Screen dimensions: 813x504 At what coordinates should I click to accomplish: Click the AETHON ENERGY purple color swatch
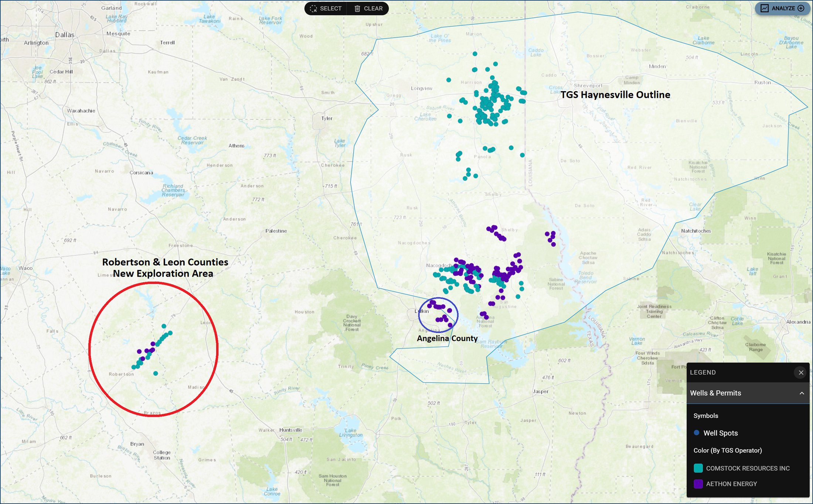pyautogui.click(x=698, y=484)
